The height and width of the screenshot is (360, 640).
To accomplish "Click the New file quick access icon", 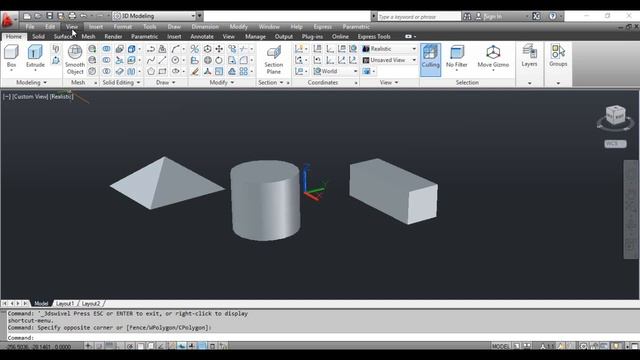I will click(27, 16).
